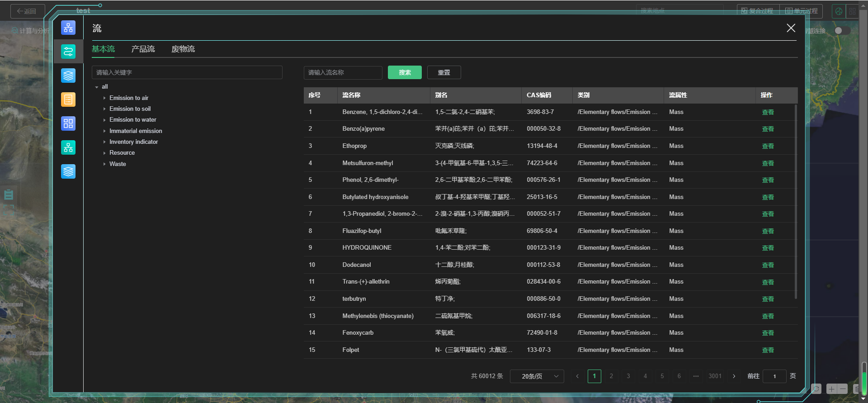Click the 计算与分析 analysis icon
Viewport: 868px width, 403px height.
pyautogui.click(x=15, y=31)
